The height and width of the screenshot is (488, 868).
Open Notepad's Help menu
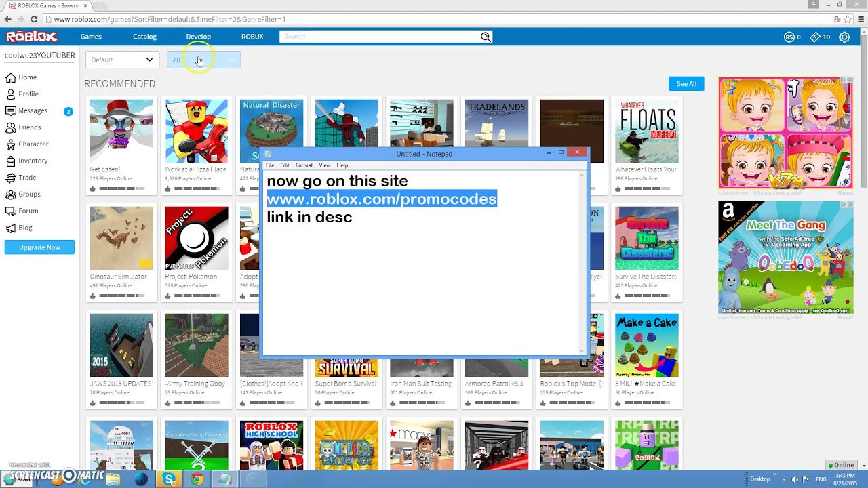coord(342,165)
